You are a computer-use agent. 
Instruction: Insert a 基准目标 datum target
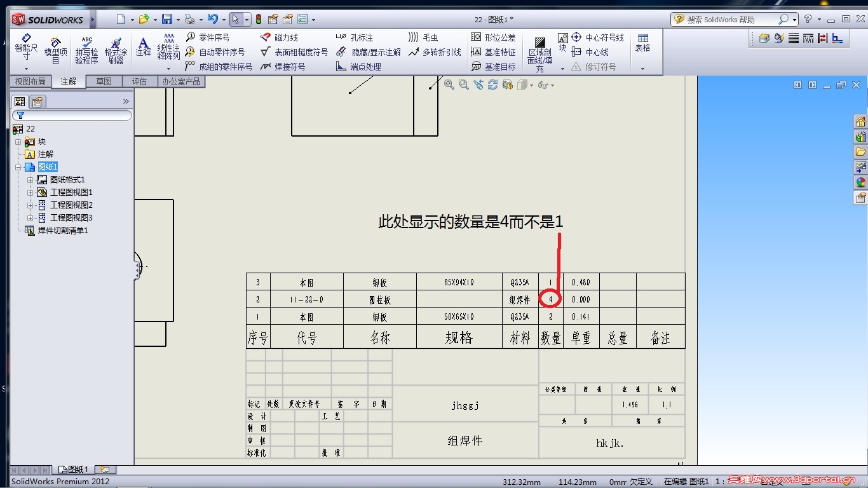pyautogui.click(x=493, y=67)
